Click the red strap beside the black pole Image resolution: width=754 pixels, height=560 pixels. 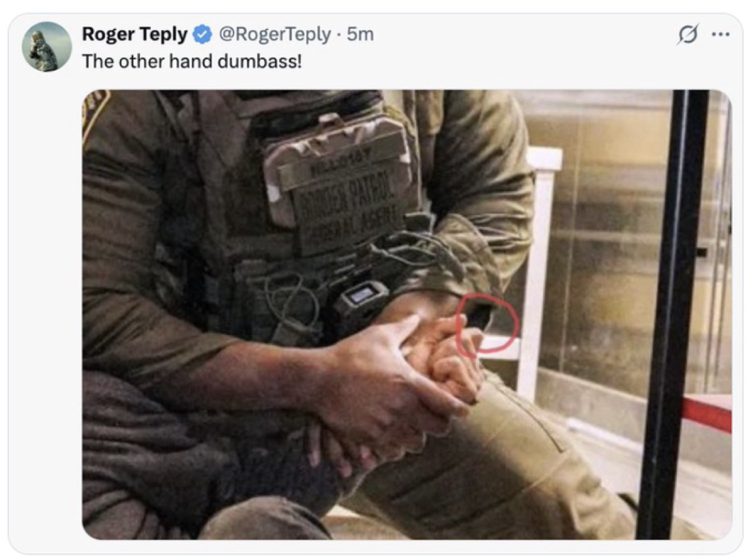707,413
